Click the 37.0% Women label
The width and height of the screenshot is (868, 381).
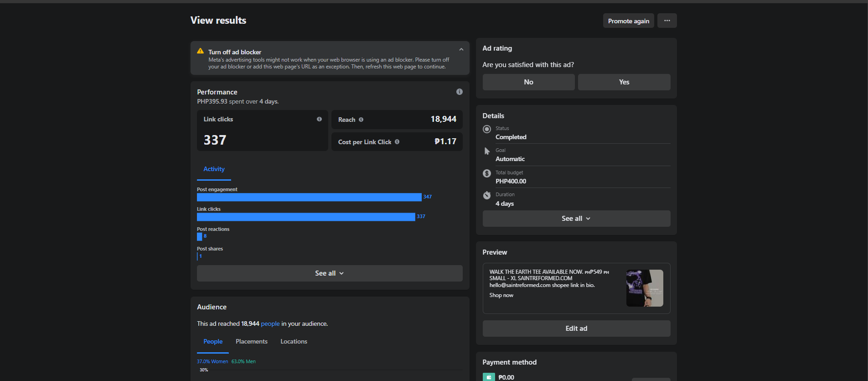click(212, 361)
